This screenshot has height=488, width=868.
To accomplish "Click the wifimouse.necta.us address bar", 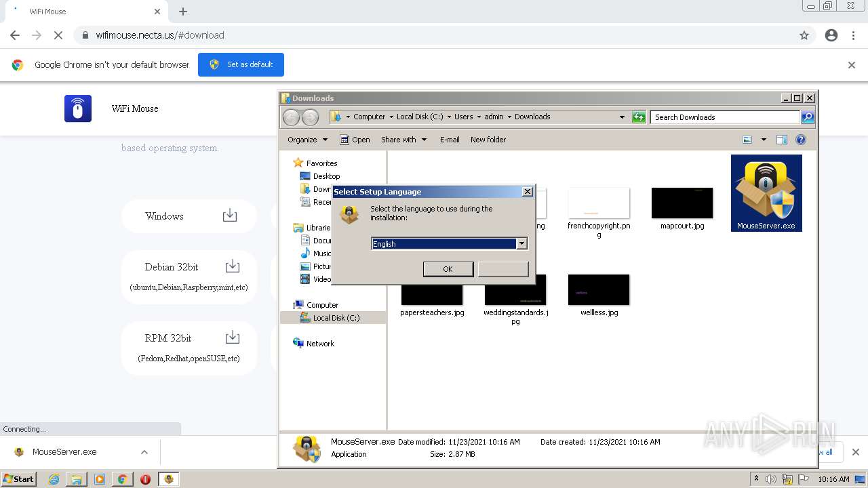I will [434, 35].
